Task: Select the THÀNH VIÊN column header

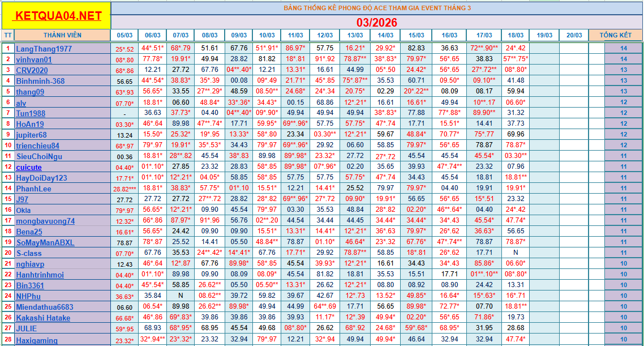Action: (62, 35)
